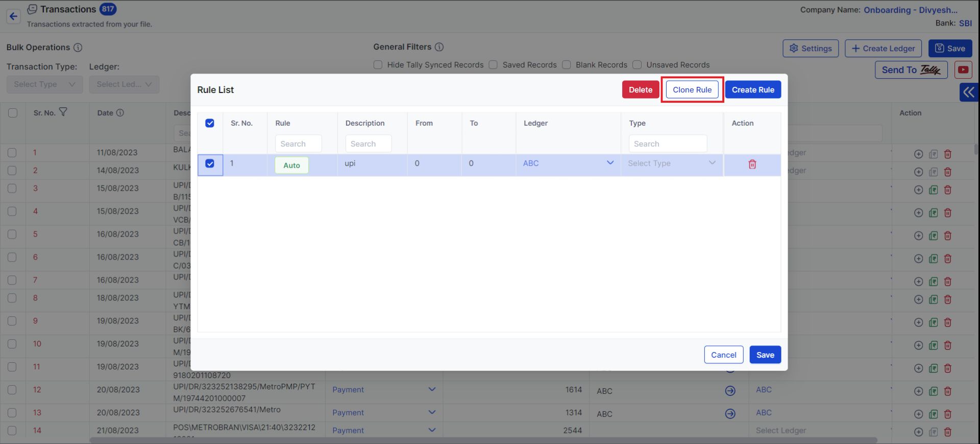Uncheck rule row 1 checkbox
The width and height of the screenshot is (980, 444).
pyautogui.click(x=210, y=163)
